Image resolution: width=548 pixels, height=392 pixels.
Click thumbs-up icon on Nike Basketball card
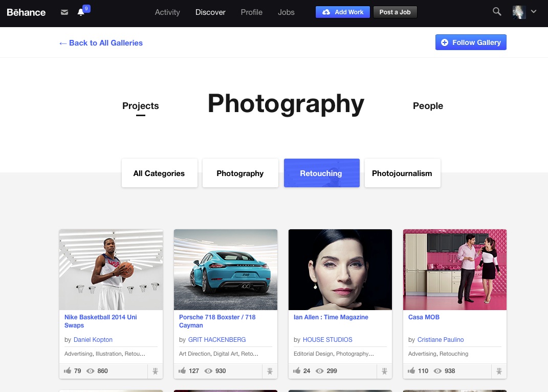coord(68,371)
